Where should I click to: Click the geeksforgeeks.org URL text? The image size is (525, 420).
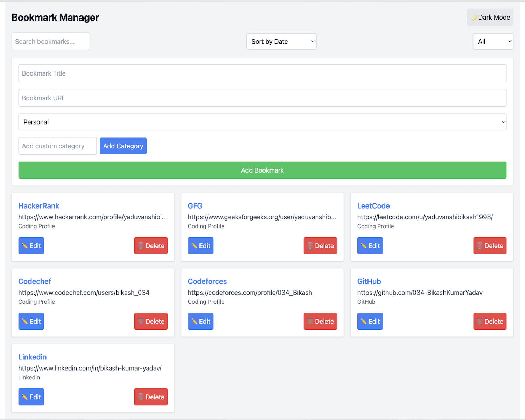point(262,217)
